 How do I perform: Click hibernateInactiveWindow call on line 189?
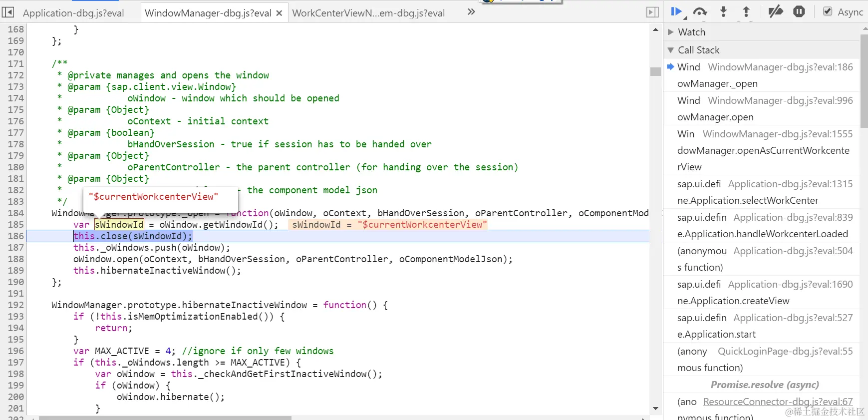(x=157, y=270)
